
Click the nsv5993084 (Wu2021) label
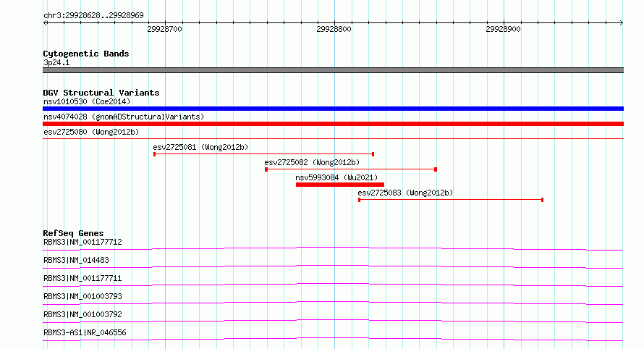[336, 177]
